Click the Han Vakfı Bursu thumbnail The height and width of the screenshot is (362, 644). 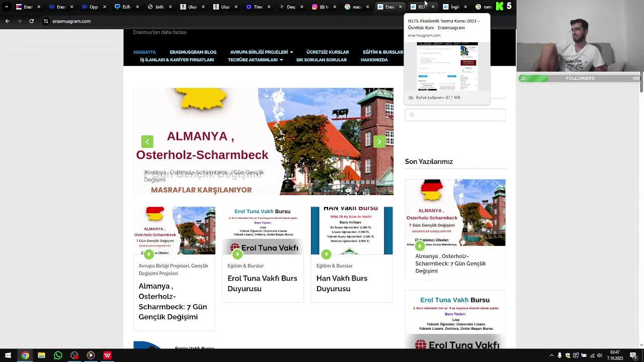tap(352, 230)
